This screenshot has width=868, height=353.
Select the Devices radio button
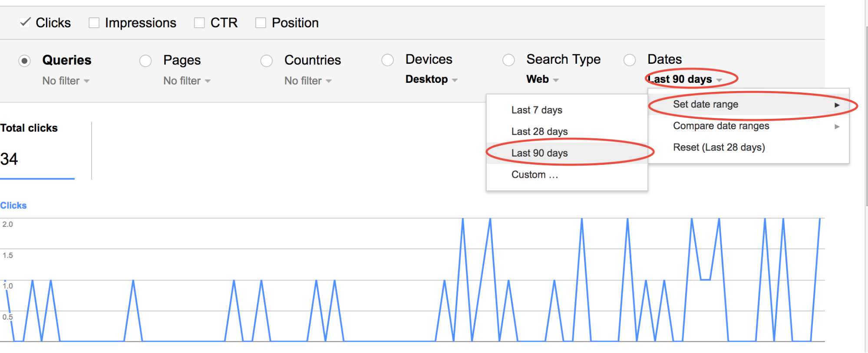tap(388, 60)
